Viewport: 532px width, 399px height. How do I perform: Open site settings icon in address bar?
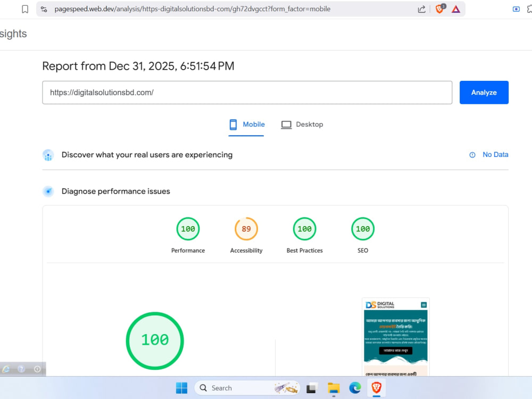44,9
